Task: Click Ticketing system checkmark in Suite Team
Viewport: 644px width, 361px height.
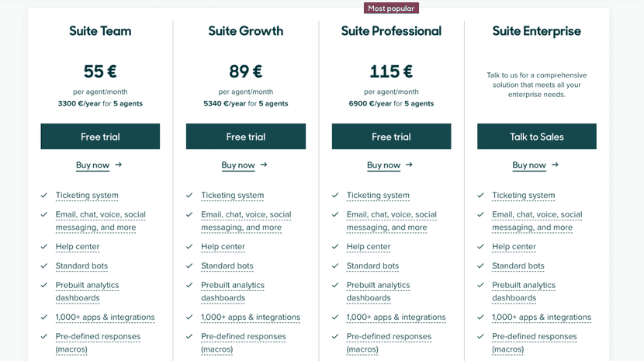Action: (44, 196)
